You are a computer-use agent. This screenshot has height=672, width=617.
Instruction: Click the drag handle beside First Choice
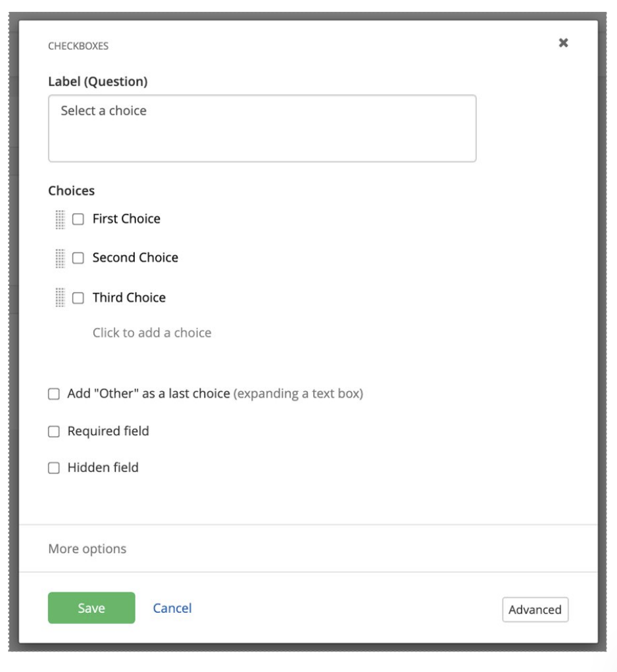[x=60, y=219]
